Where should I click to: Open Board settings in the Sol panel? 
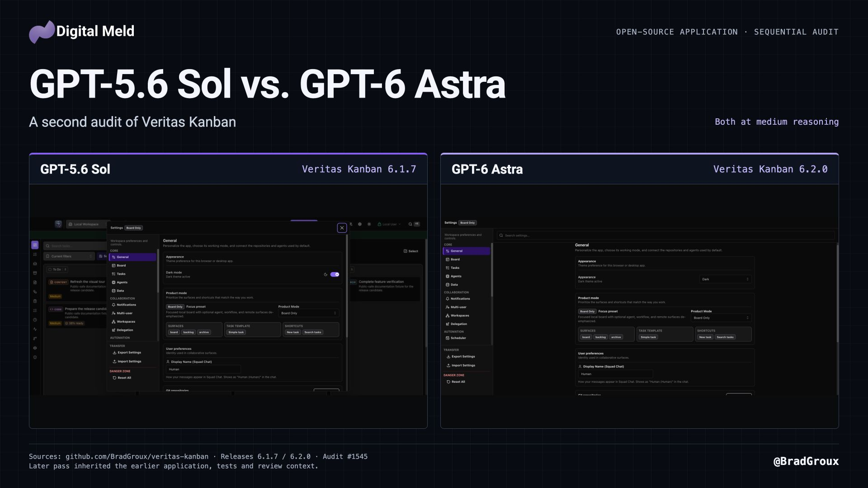coord(132,266)
